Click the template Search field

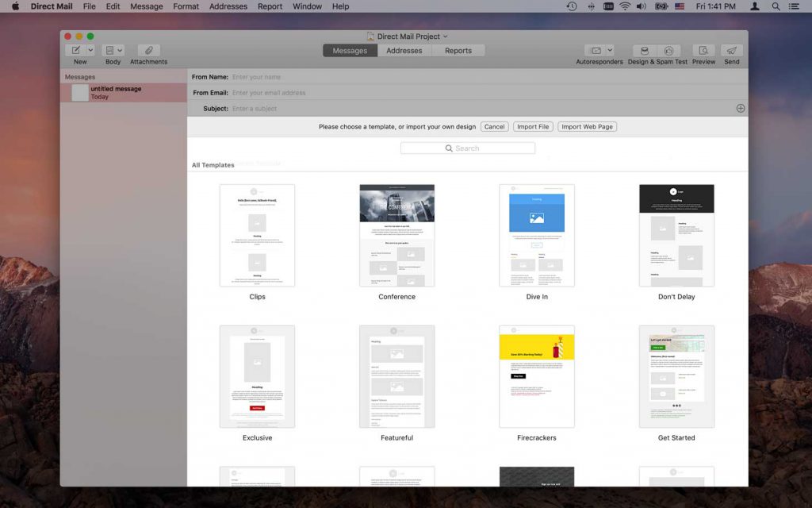point(467,148)
